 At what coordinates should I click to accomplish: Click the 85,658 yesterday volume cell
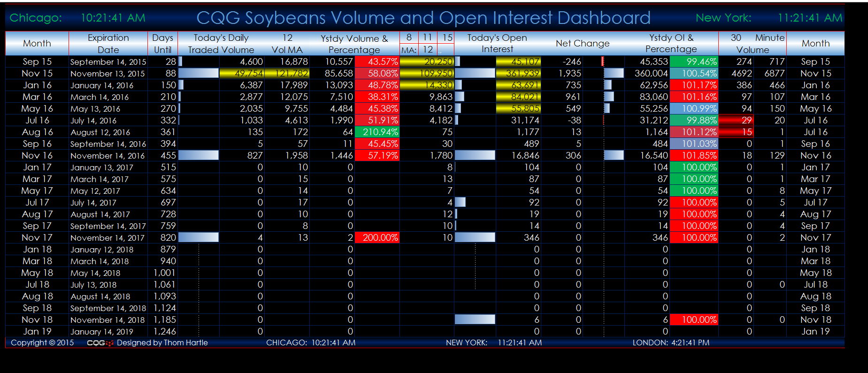click(332, 73)
